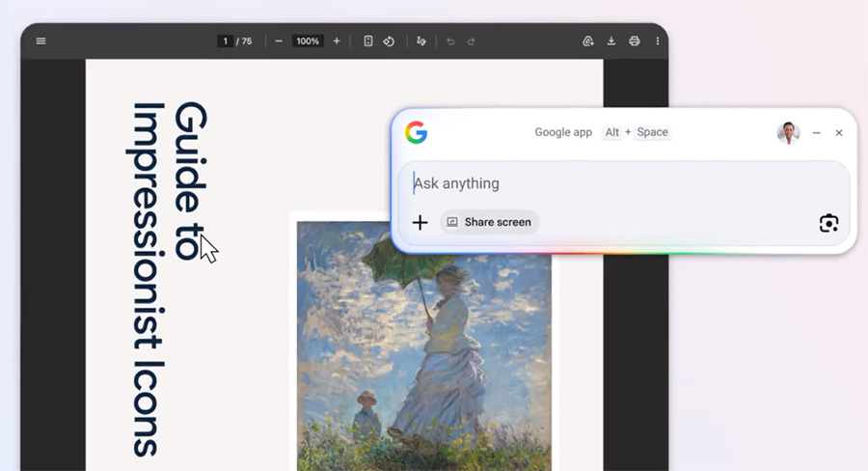The height and width of the screenshot is (471, 868).
Task: Click the Guide to Impressionist Icons title
Action: pyautogui.click(x=169, y=279)
